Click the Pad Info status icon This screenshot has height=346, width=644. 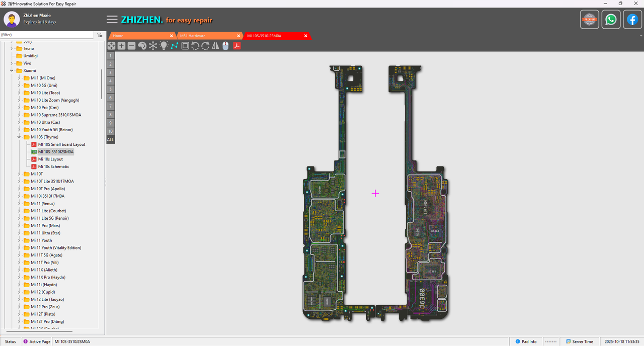click(x=517, y=341)
